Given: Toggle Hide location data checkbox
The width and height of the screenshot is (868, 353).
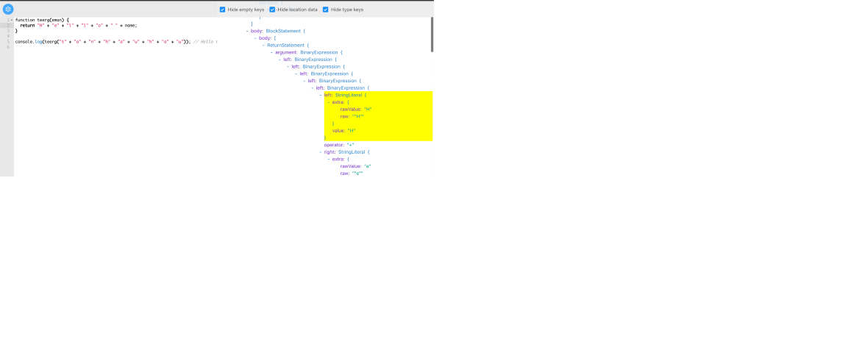Looking at the screenshot, I should [272, 10].
